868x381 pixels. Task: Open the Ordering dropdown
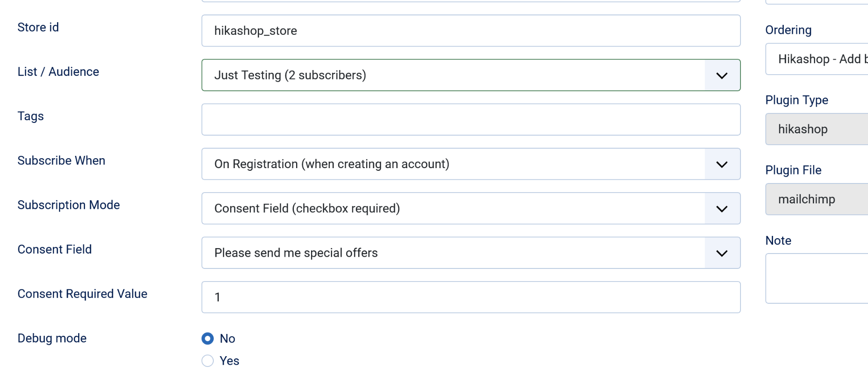click(816, 59)
